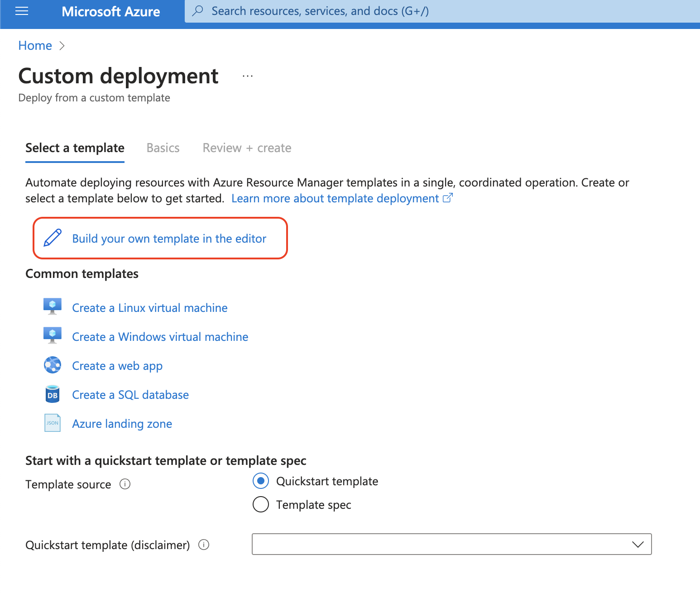
Task: Open Learn more about template deployment
Action: pyautogui.click(x=336, y=198)
